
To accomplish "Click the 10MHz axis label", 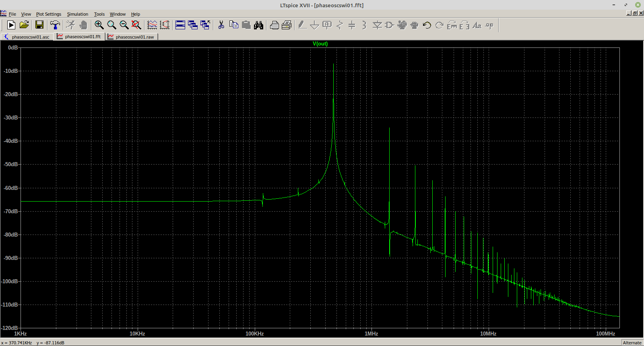I will (488, 334).
